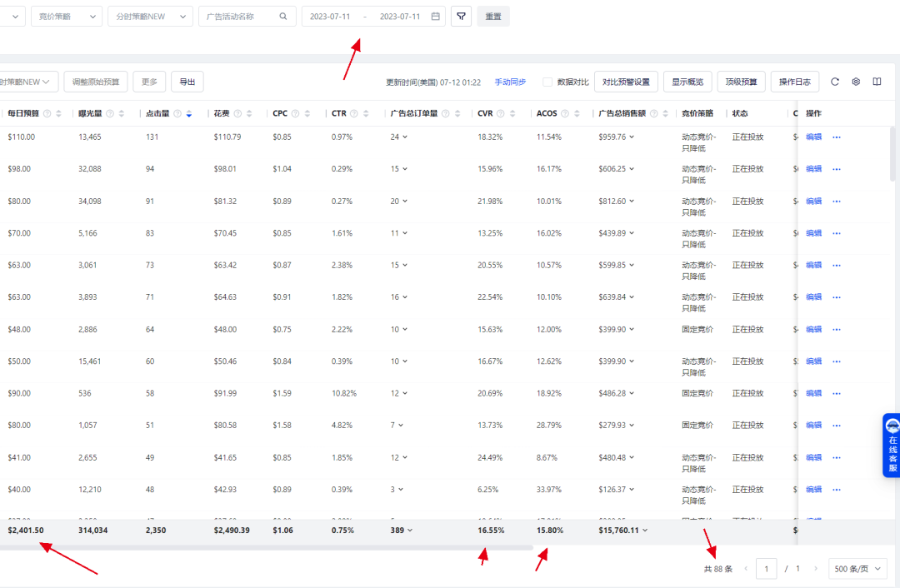Refresh the table with the reload icon

pos(834,82)
